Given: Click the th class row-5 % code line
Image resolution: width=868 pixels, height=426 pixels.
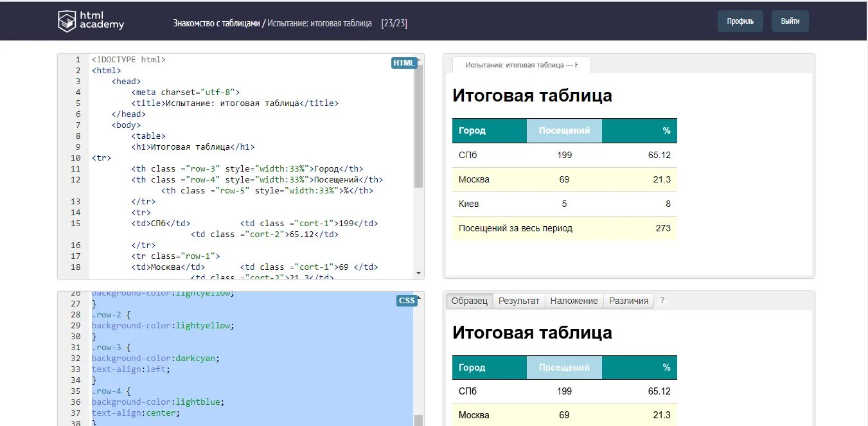Looking at the screenshot, I should [x=267, y=191].
